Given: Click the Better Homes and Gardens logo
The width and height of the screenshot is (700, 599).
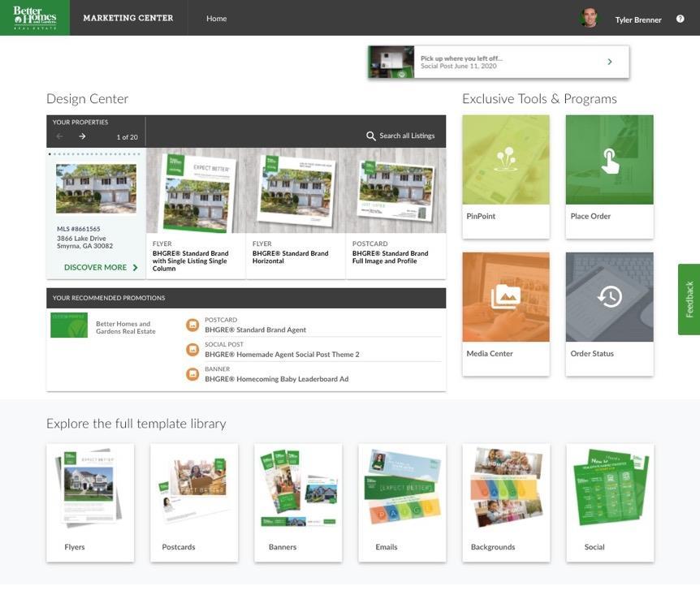Looking at the screenshot, I should tap(35, 18).
